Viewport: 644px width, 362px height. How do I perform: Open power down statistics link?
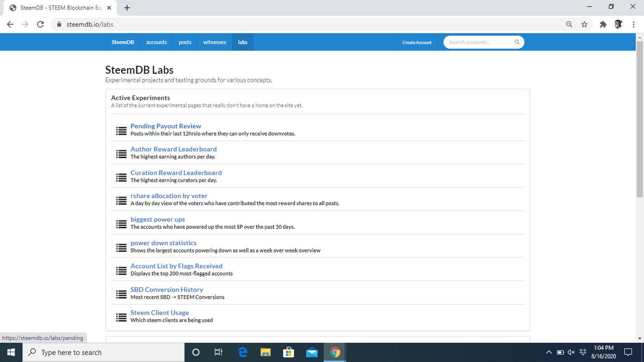[x=164, y=243]
